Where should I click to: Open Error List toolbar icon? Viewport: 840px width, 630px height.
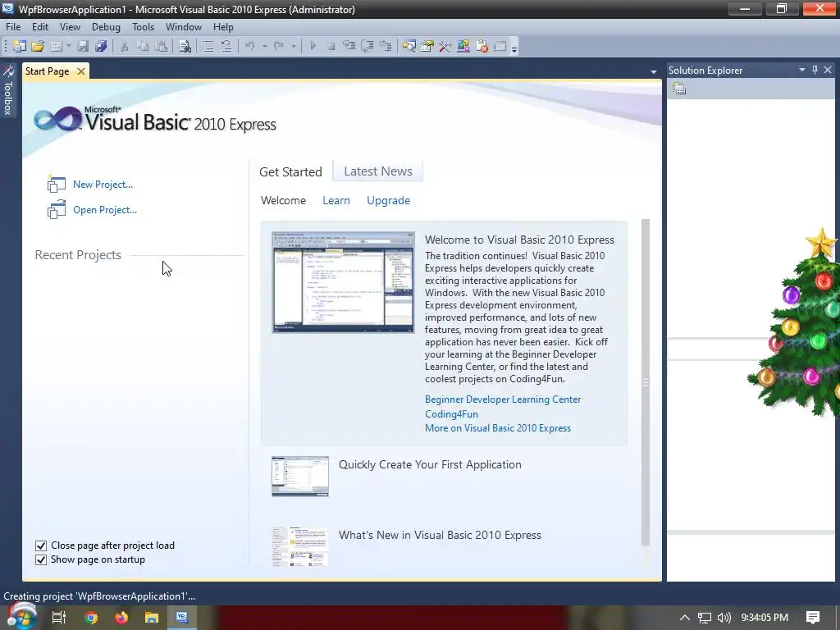pyautogui.click(x=482, y=46)
